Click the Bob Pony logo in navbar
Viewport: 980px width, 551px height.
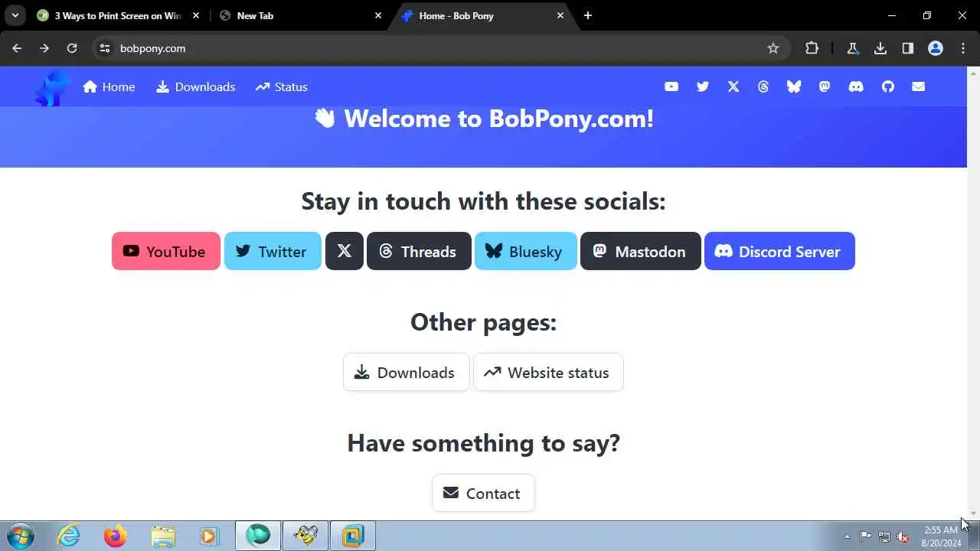[x=52, y=87]
